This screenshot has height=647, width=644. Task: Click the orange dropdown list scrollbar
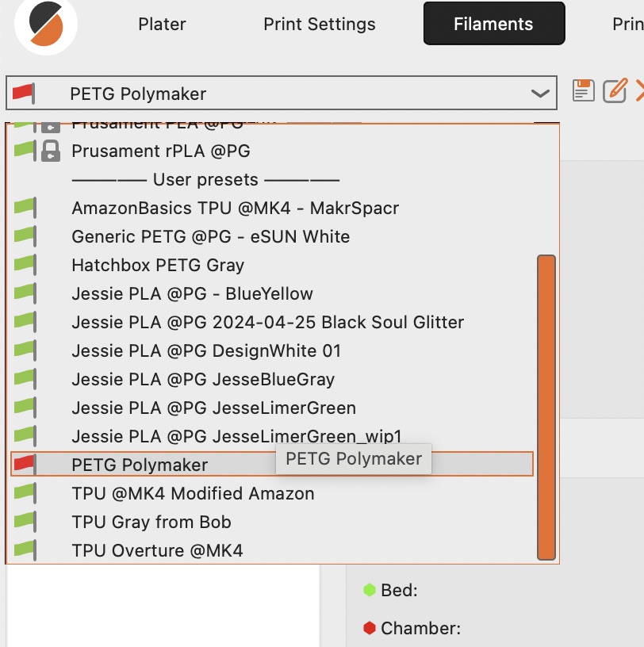tap(546, 408)
